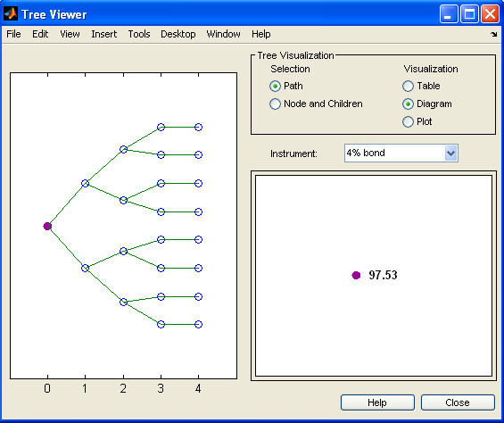Select the Diagram visualization option
The image size is (504, 423).
pos(427,104)
